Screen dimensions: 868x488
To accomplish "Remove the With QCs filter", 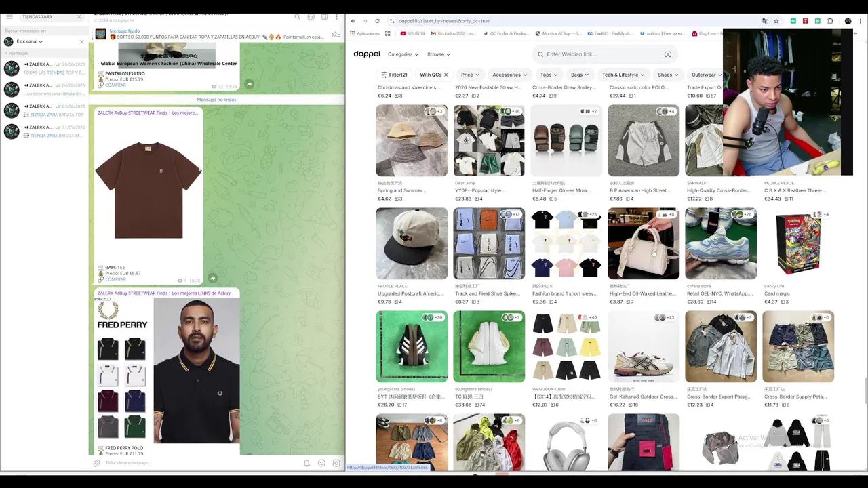I will coord(446,75).
